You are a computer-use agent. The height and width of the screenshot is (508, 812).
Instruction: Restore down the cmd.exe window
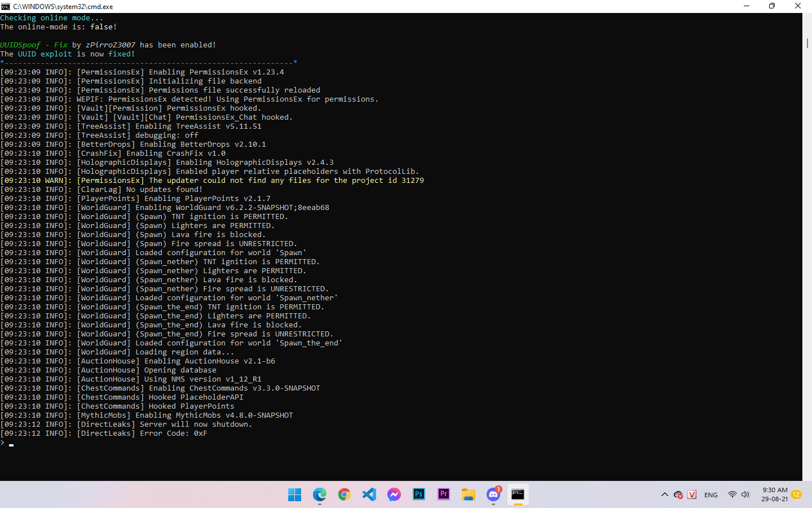[772, 6]
